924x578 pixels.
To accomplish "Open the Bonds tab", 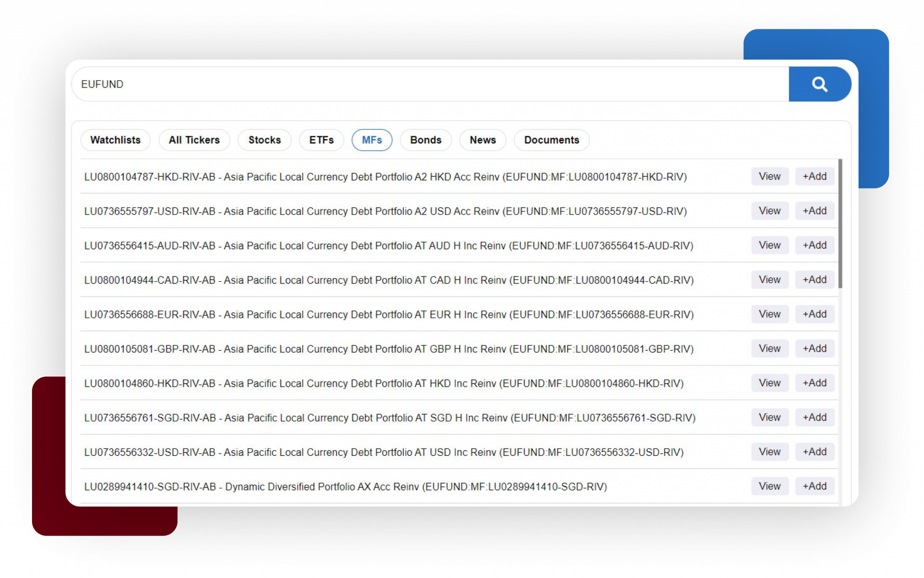I will [x=425, y=140].
